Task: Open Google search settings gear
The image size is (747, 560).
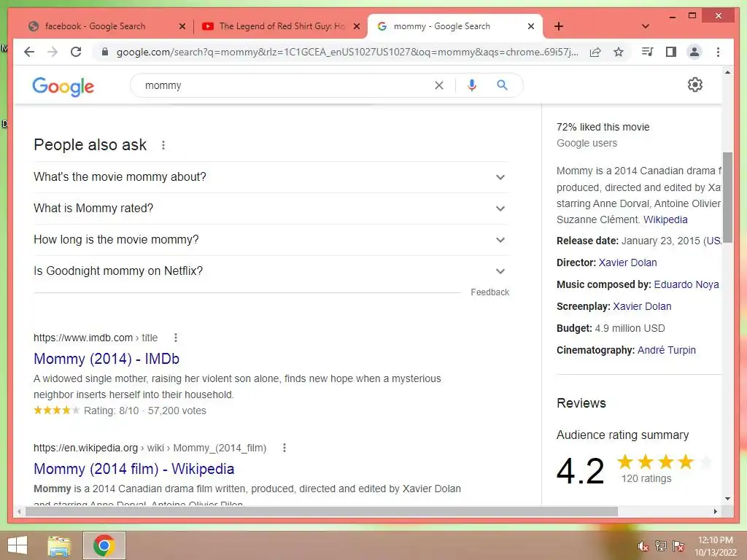Action: click(x=695, y=85)
